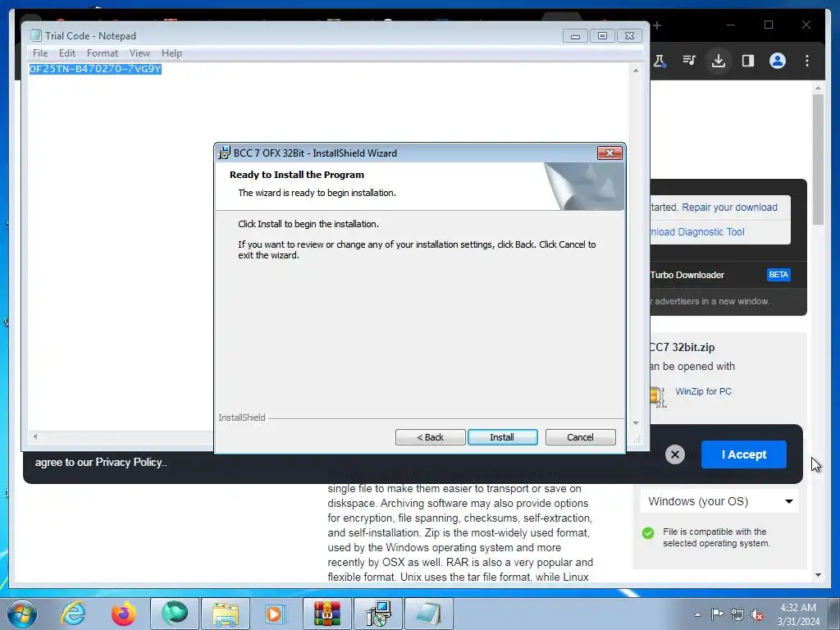The width and height of the screenshot is (840, 630).
Task: Close the InstallShield Wizard dialog
Action: click(x=609, y=153)
